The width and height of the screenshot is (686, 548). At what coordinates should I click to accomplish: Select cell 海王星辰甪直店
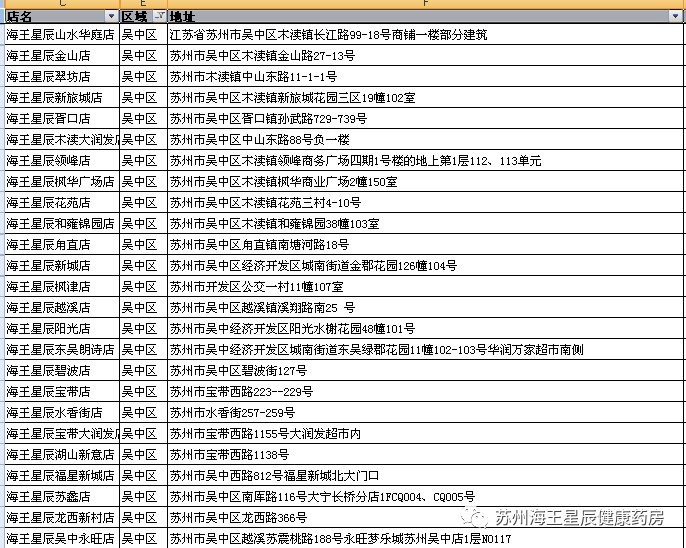tap(62, 244)
